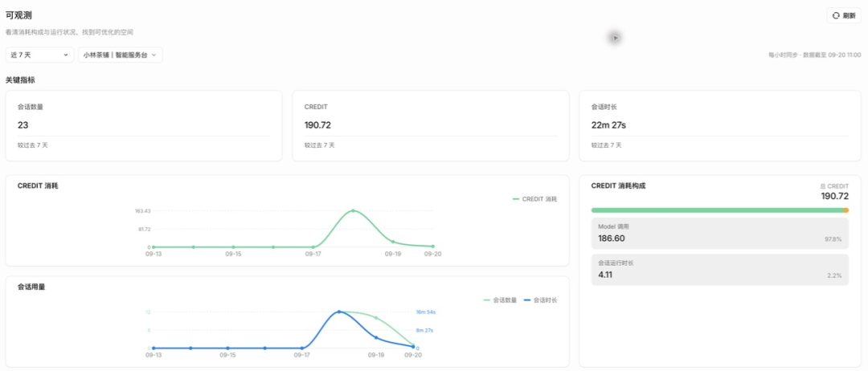This screenshot has width=868, height=371.
Task: Select the Model 调用 186.60 breakdown row
Action: tap(719, 234)
